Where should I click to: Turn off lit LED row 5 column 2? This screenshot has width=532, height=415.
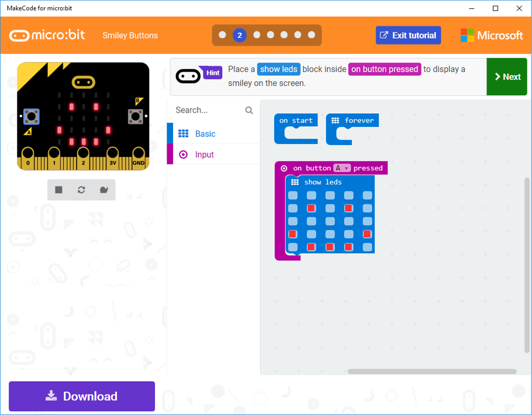click(x=312, y=247)
